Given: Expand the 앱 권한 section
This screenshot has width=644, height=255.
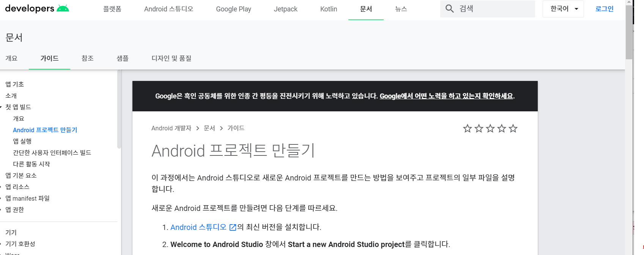Looking at the screenshot, I should coord(1,210).
